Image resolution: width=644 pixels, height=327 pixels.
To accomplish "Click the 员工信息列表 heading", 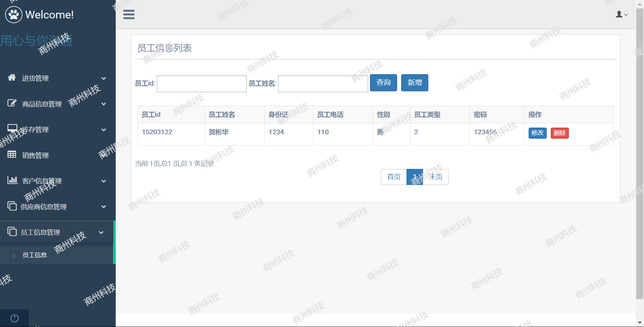I will (164, 48).
